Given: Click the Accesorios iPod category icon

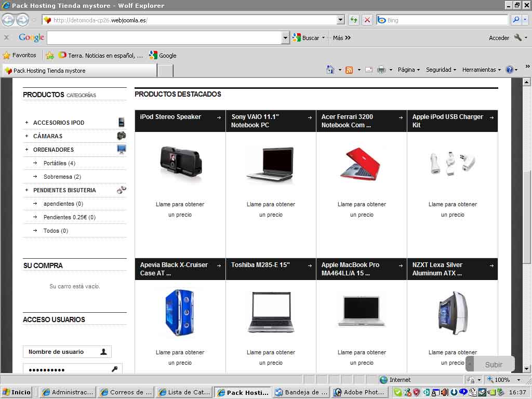Looking at the screenshot, I should click(122, 122).
